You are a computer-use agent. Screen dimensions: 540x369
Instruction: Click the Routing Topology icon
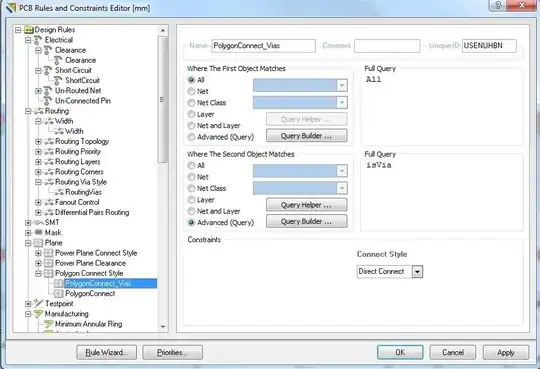(49, 142)
